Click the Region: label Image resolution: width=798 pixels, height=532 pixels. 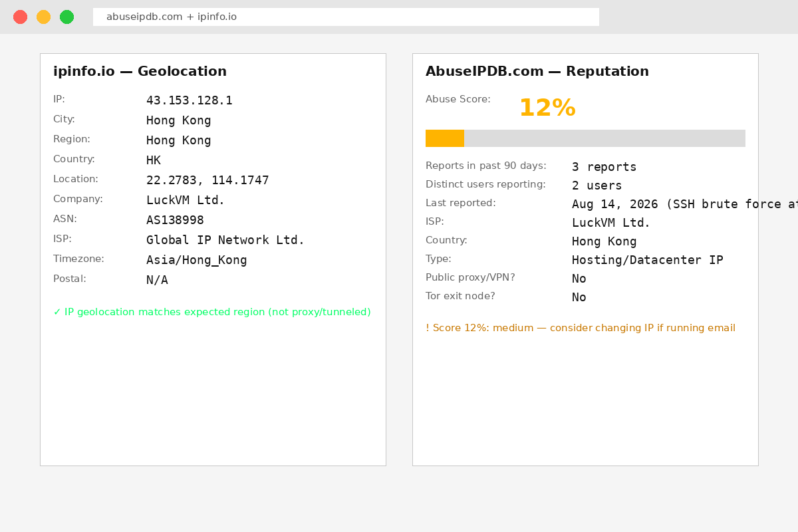tap(72, 139)
